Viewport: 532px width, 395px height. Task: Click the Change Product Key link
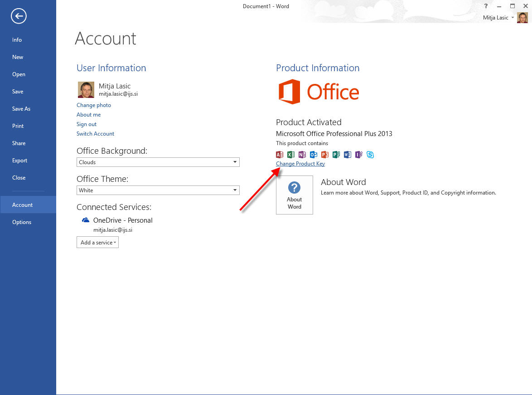[300, 164]
